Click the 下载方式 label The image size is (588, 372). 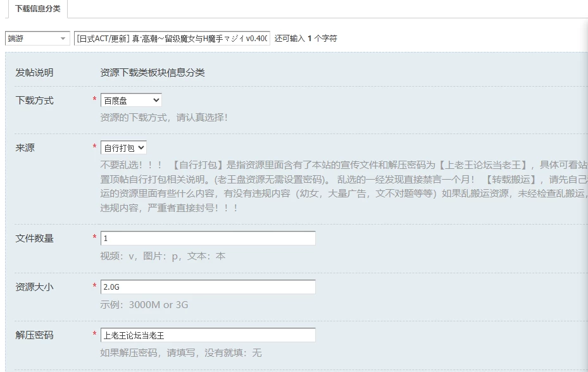35,101
